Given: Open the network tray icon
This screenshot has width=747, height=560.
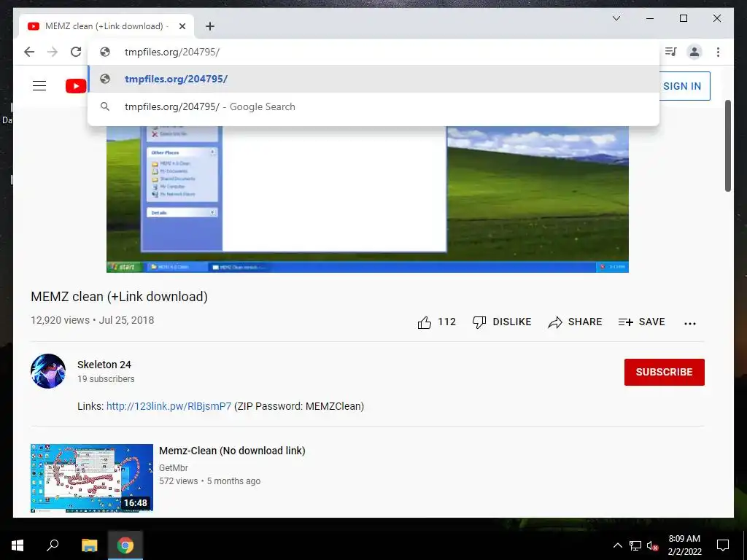Looking at the screenshot, I should [635, 545].
